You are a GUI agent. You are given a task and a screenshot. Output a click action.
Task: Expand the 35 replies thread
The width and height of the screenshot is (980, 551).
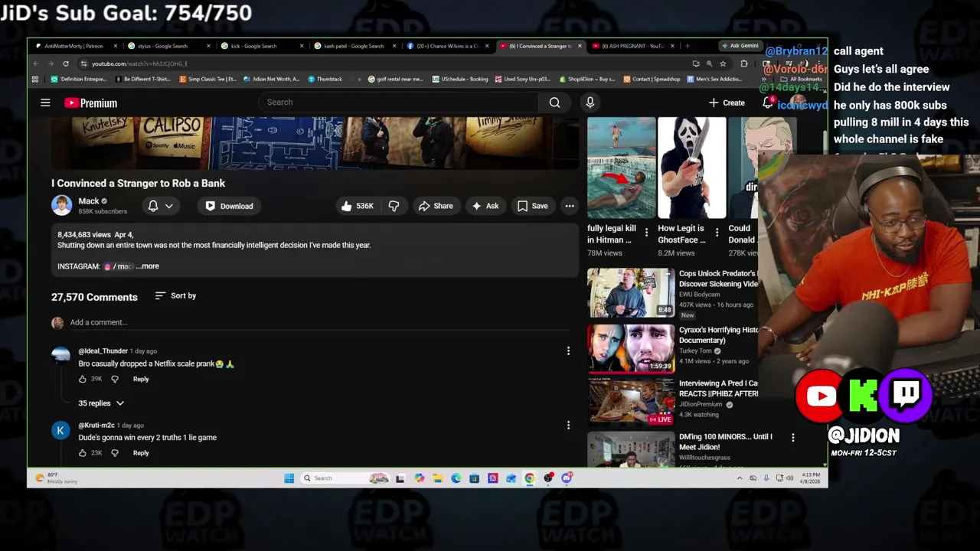coord(101,403)
